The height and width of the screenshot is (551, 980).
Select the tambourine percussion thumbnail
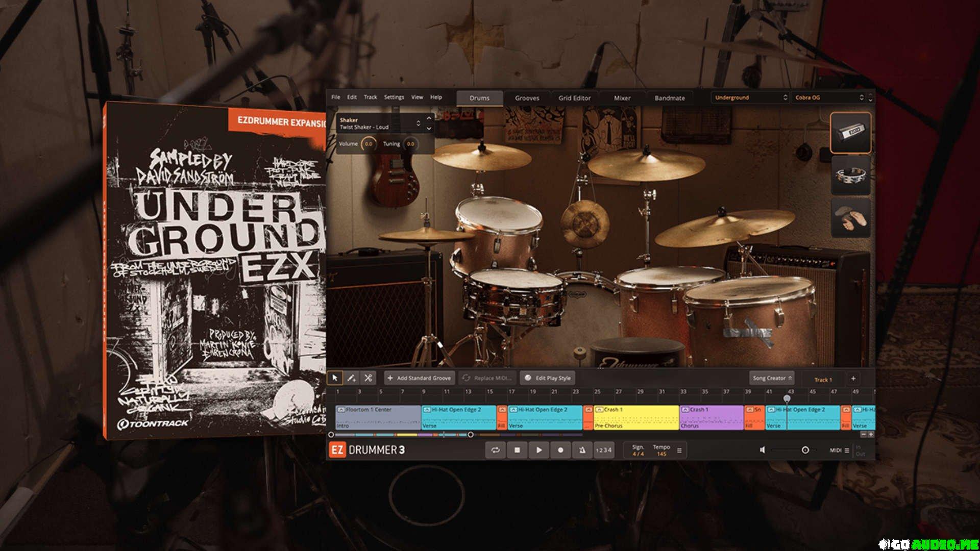[x=850, y=176]
